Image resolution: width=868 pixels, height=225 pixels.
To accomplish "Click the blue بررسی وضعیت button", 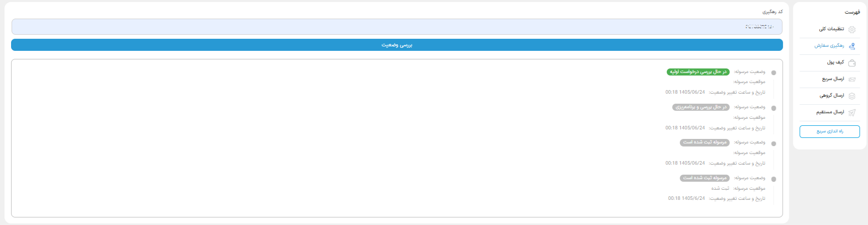I will tap(397, 45).
